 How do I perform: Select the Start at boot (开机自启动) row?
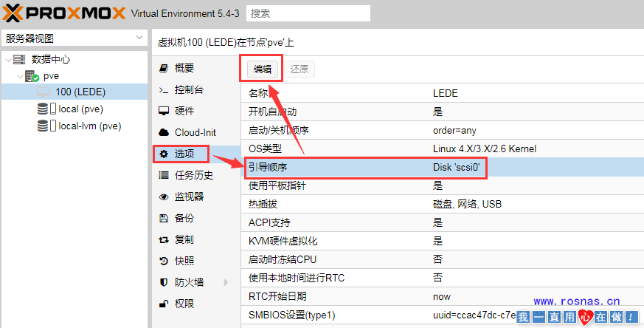[443, 112]
